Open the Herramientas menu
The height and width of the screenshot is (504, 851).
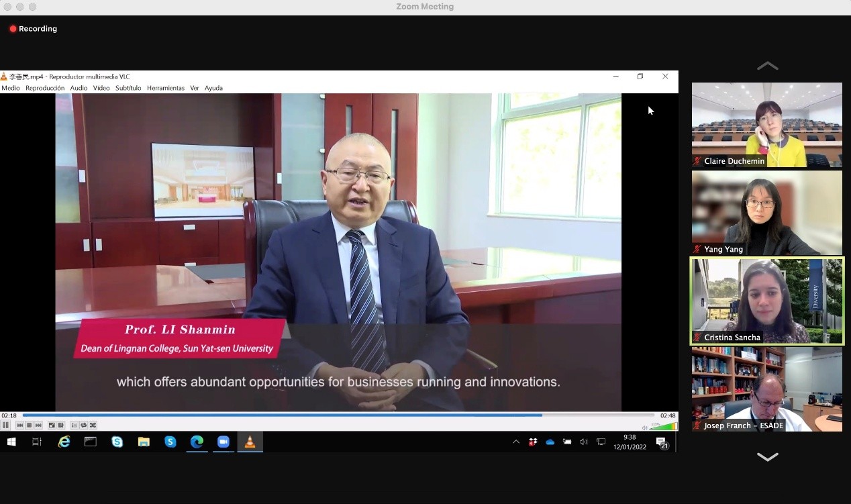tap(166, 88)
